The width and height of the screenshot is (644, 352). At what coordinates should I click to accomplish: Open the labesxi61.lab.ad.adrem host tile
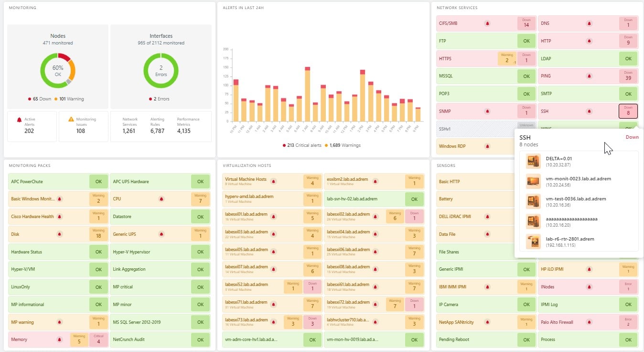point(374,287)
